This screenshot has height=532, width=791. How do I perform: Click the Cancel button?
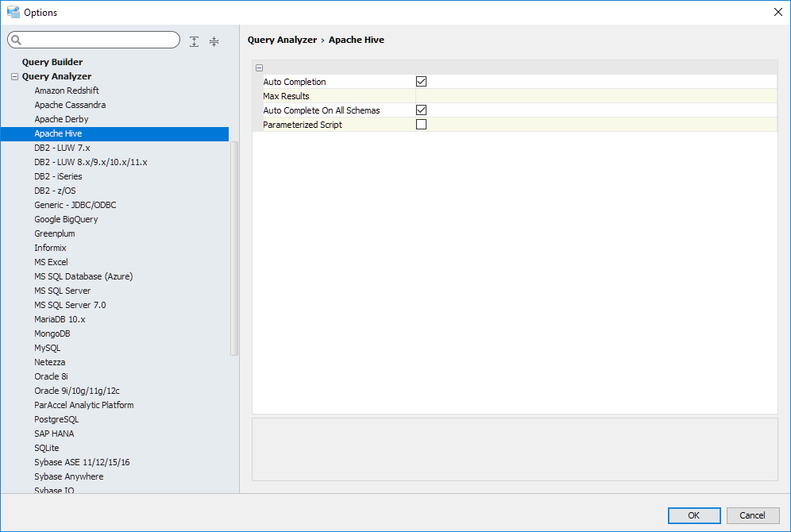tap(752, 515)
